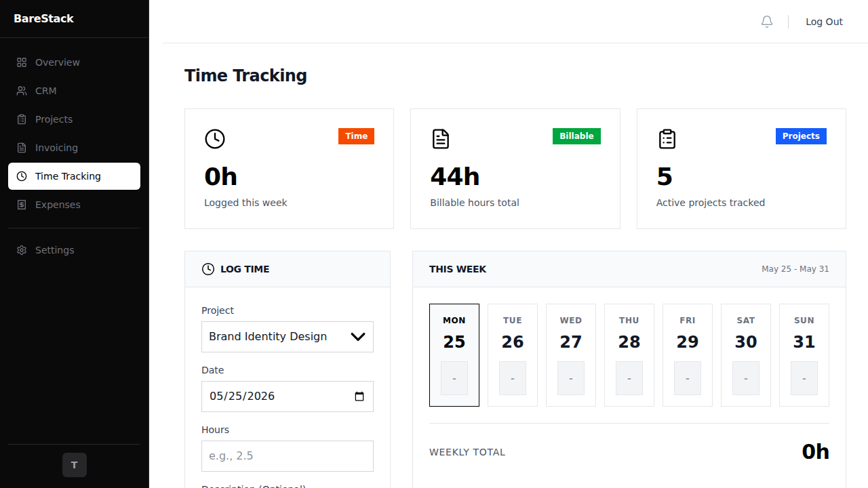Open Settings from the sidebar
Screen dimensions: 868x488
click(74, 250)
